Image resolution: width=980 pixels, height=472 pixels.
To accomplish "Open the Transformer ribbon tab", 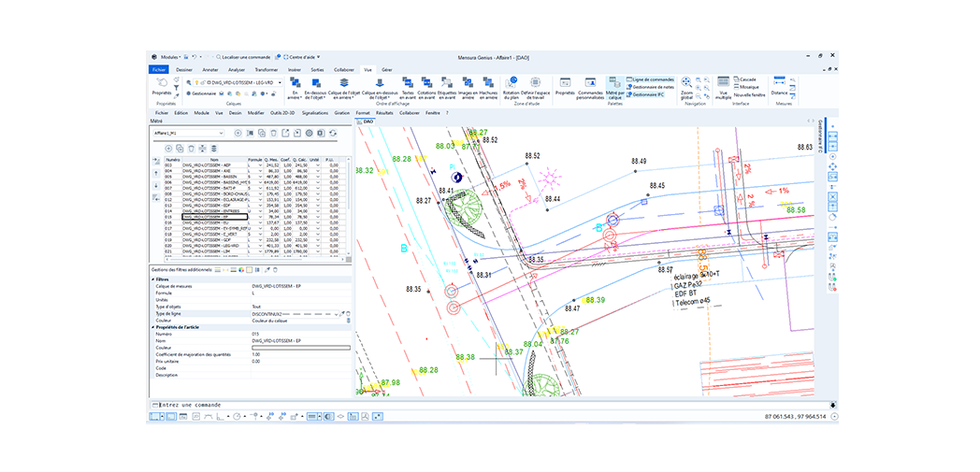I will (x=267, y=70).
